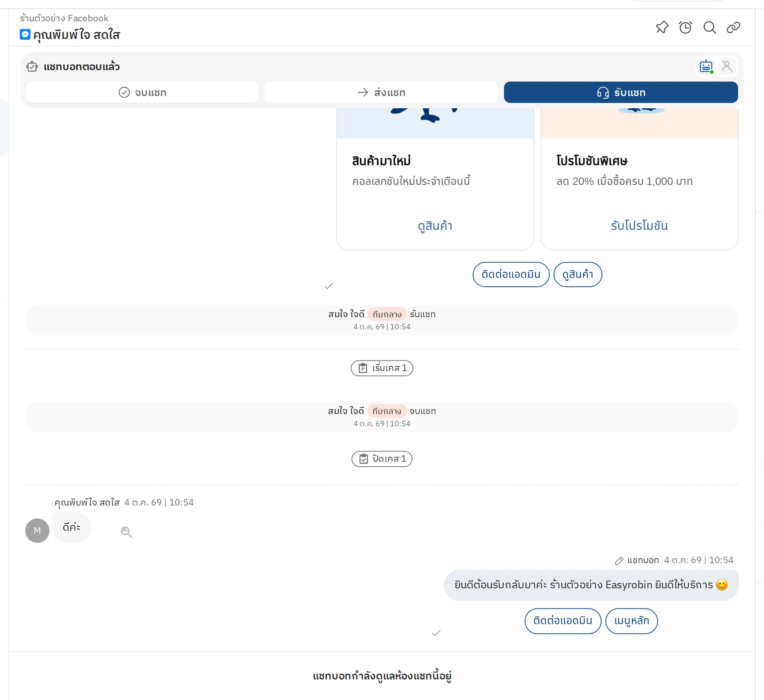
Task: Click the สินค้ามาใหม่ card image
Action: pyautogui.click(x=435, y=123)
